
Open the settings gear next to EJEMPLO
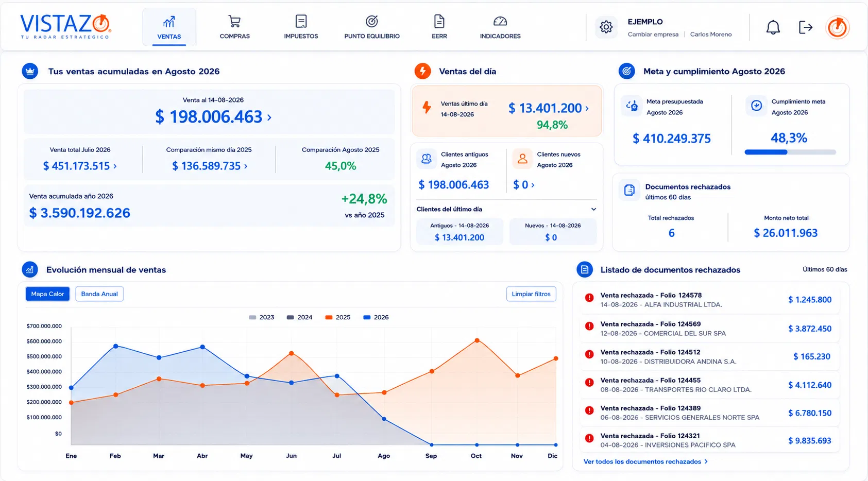tap(606, 27)
